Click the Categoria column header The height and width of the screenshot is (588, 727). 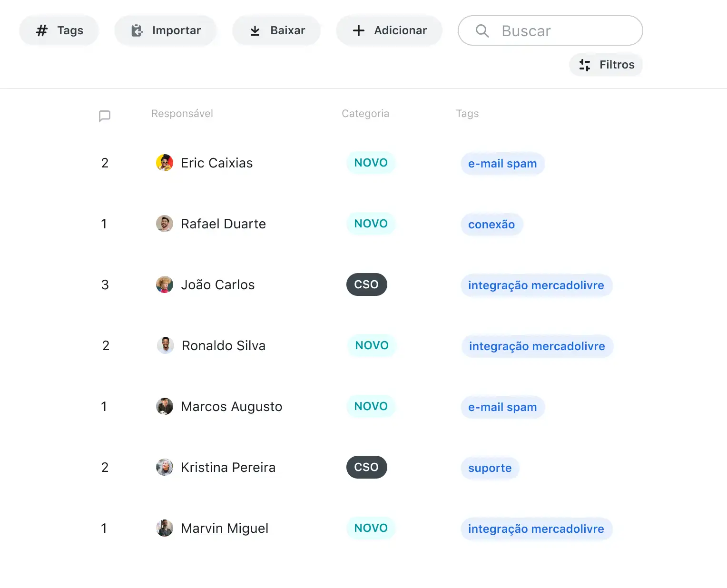click(365, 114)
